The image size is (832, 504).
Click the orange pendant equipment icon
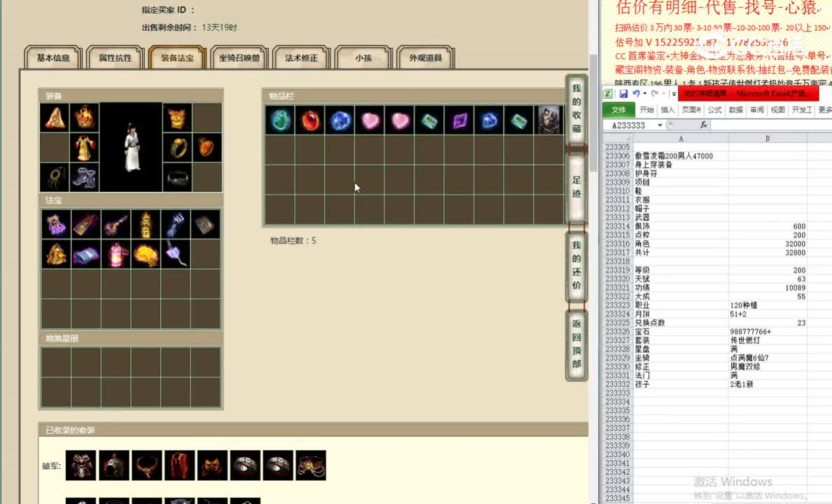pyautogui.click(x=207, y=147)
